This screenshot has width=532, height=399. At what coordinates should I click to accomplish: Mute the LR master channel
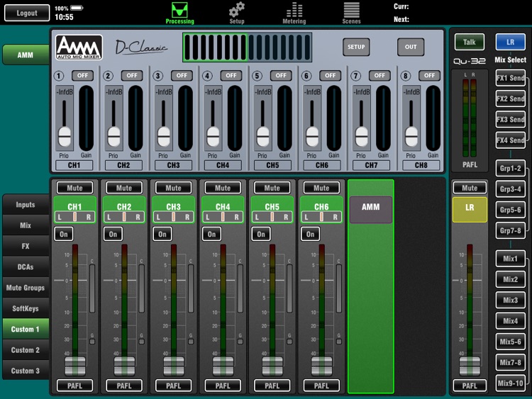[470, 188]
